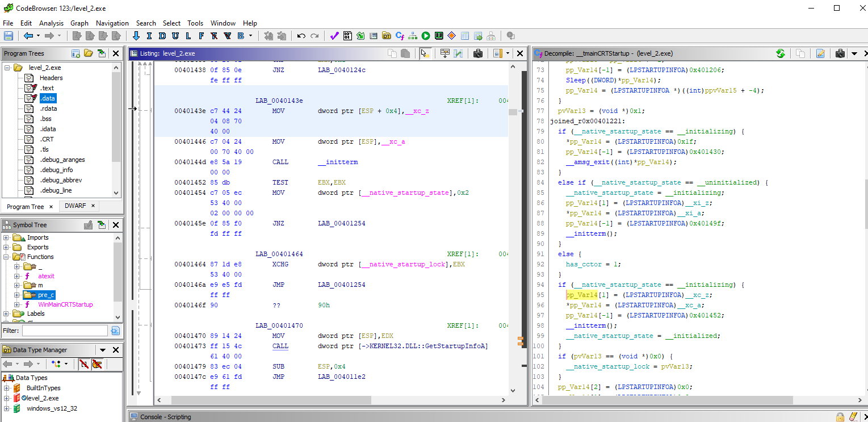Expand the Exports folder in Symbol Tree
Screen dimensions: 868x422
(7, 247)
